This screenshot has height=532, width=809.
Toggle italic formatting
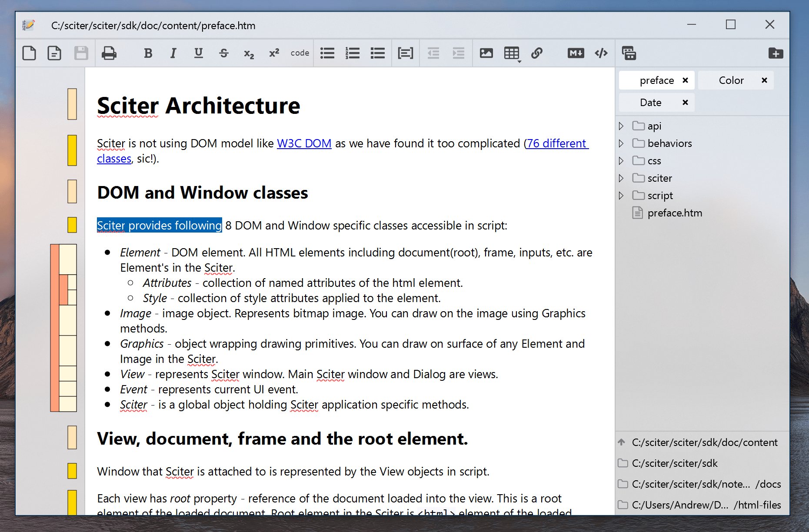point(173,53)
